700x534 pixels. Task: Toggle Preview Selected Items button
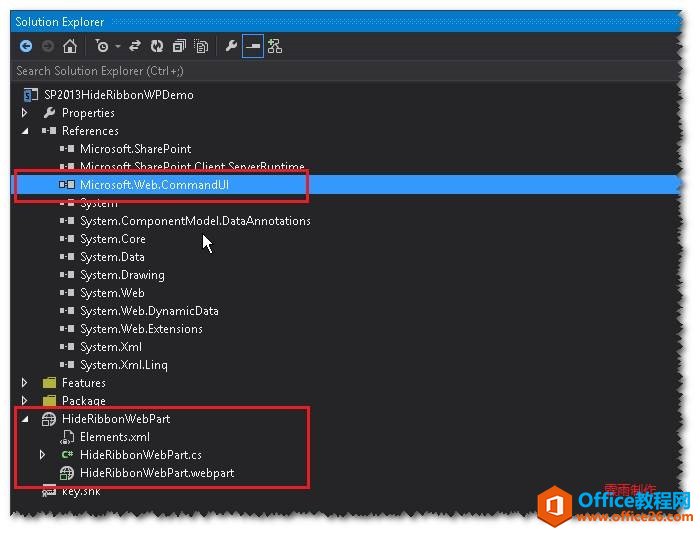click(253, 46)
